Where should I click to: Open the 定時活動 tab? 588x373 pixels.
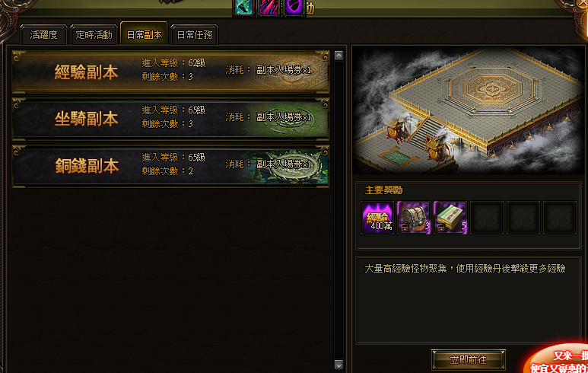tap(94, 35)
